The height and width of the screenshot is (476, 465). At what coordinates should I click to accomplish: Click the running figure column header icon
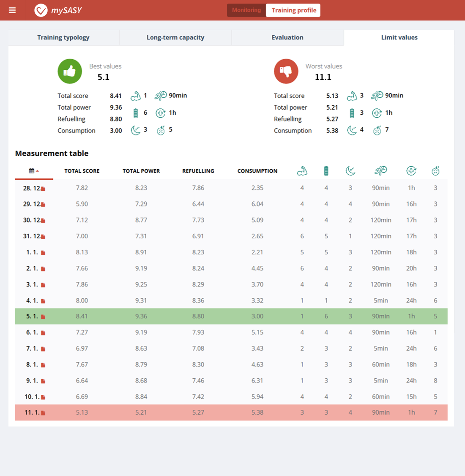380,171
